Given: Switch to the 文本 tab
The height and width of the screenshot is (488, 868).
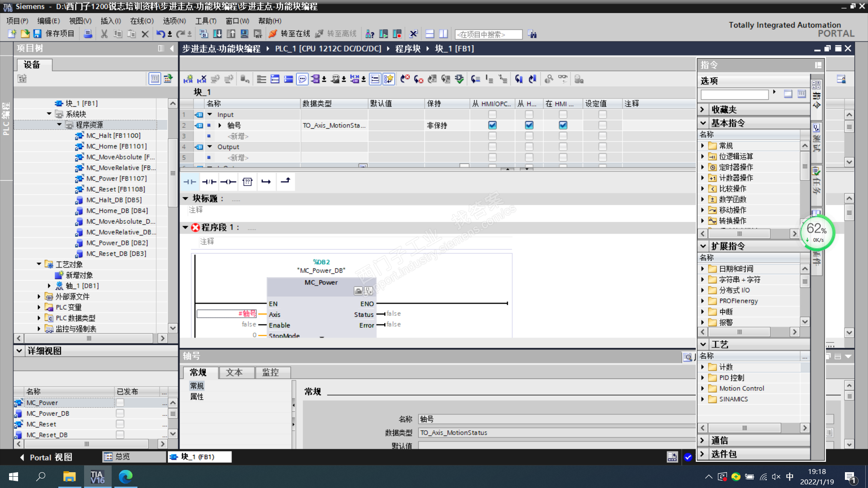Looking at the screenshot, I should point(234,372).
